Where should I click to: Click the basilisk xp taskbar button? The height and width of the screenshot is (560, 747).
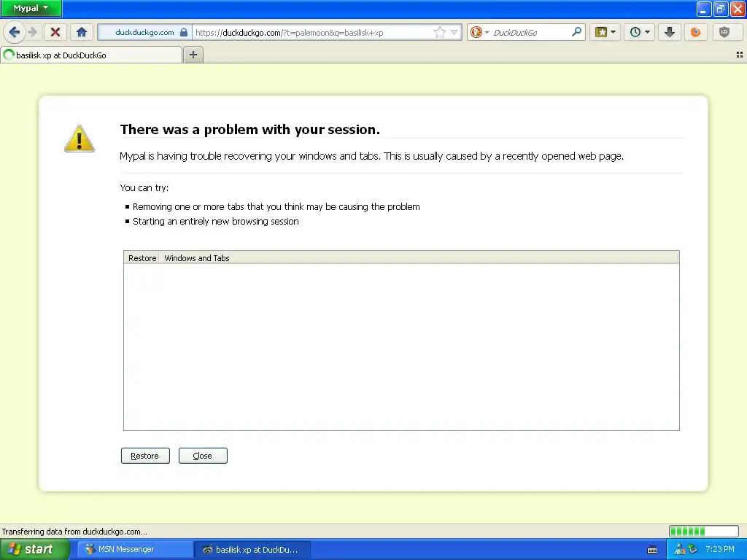pyautogui.click(x=252, y=549)
